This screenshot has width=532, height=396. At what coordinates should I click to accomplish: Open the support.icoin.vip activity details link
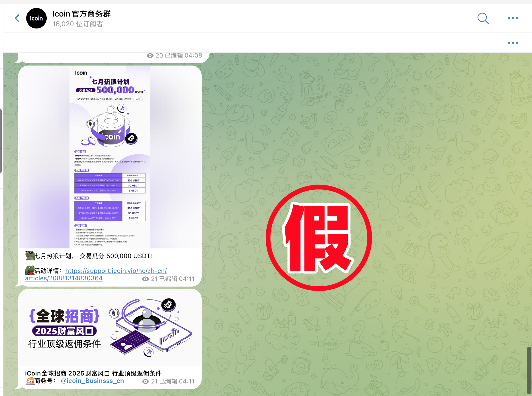point(96,274)
